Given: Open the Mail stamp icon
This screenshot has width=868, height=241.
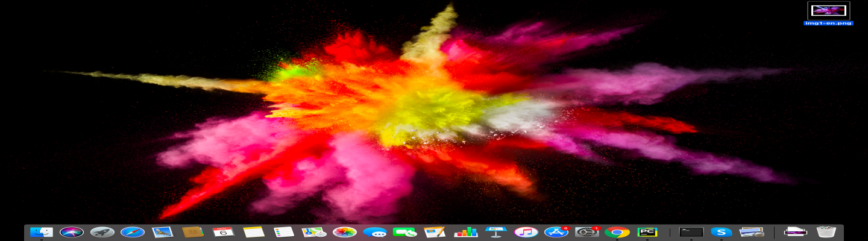Looking at the screenshot, I should tap(163, 232).
